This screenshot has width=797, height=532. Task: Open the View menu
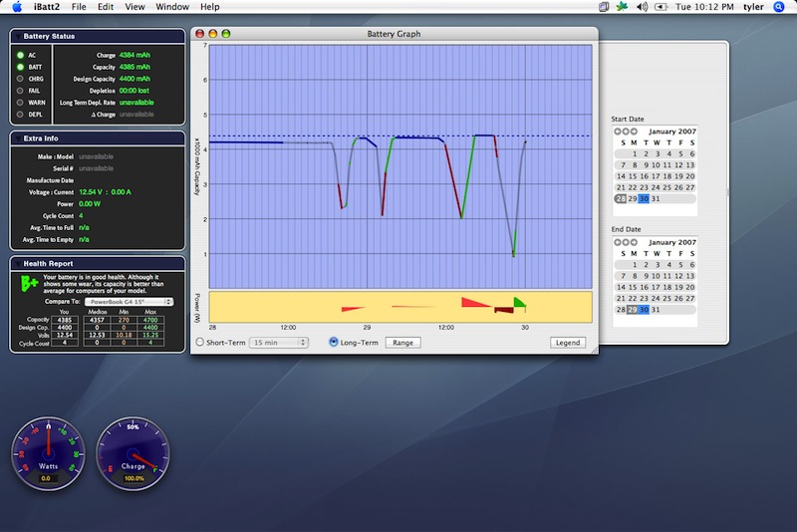click(135, 7)
